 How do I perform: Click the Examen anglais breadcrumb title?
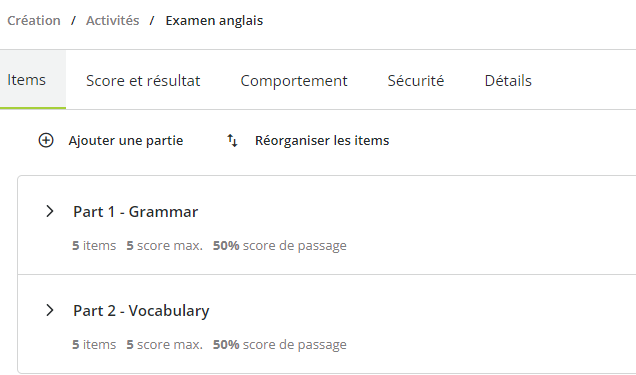point(214,21)
